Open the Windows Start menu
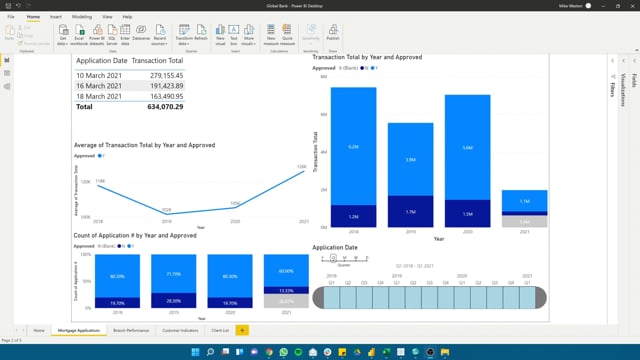This screenshot has width=640, height=360. coord(196,352)
